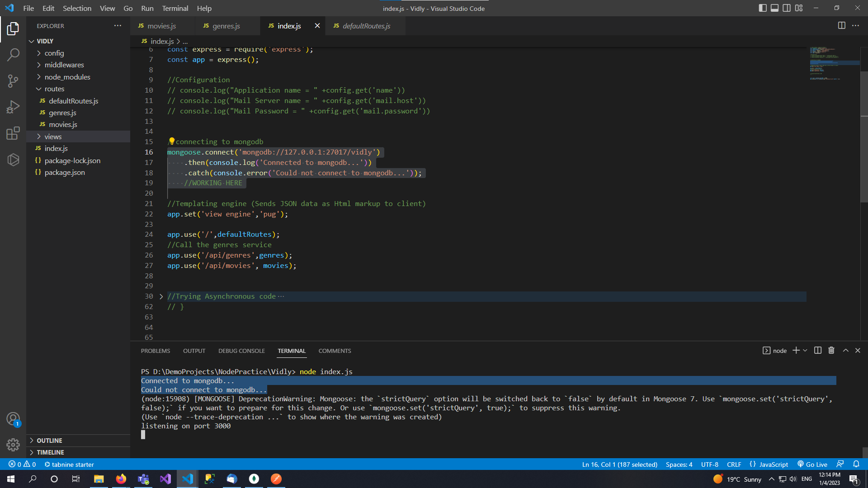
Task: Expand the TIMELINE section
Action: 78,452
